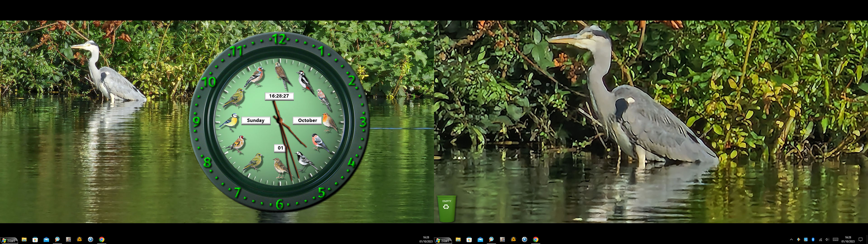Viewport: 868px width, 244px height.
Task: Open the touch keyboard from tray
Action: tap(835, 240)
